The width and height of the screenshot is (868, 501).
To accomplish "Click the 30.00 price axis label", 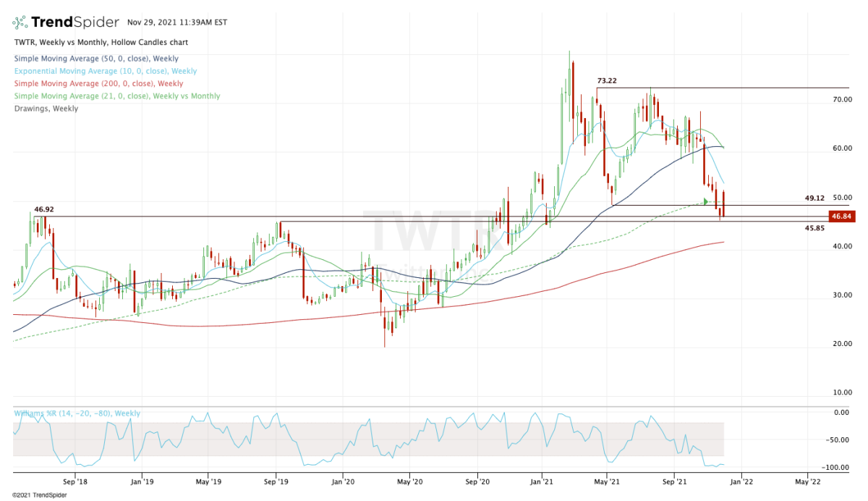I will (x=842, y=295).
